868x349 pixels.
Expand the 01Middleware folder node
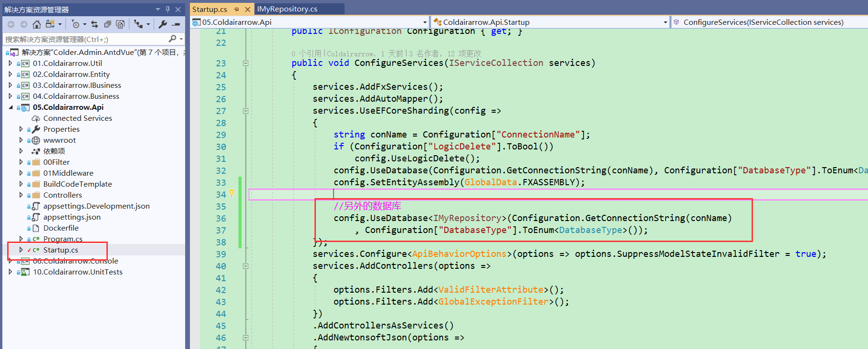tap(21, 173)
